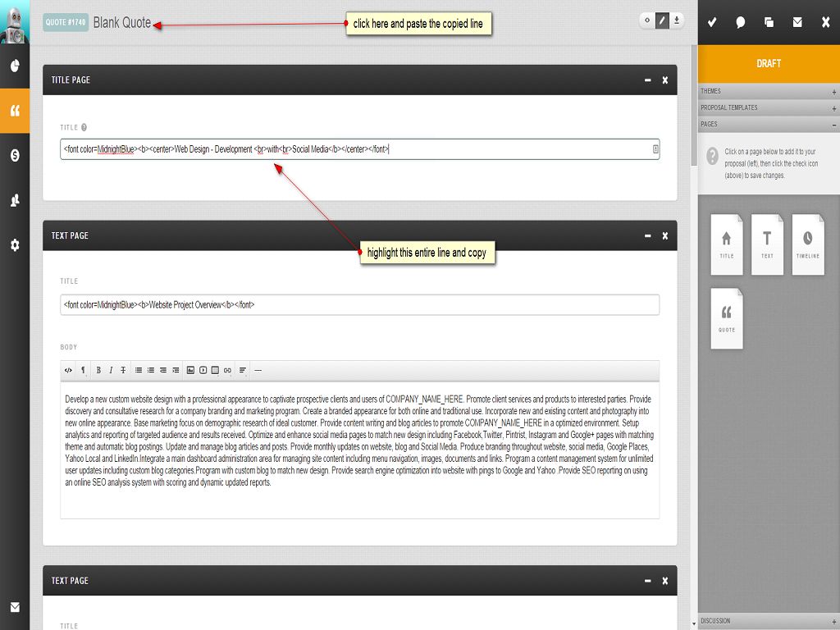
Task: Click the main page vertical scrollbar
Action: point(694,107)
